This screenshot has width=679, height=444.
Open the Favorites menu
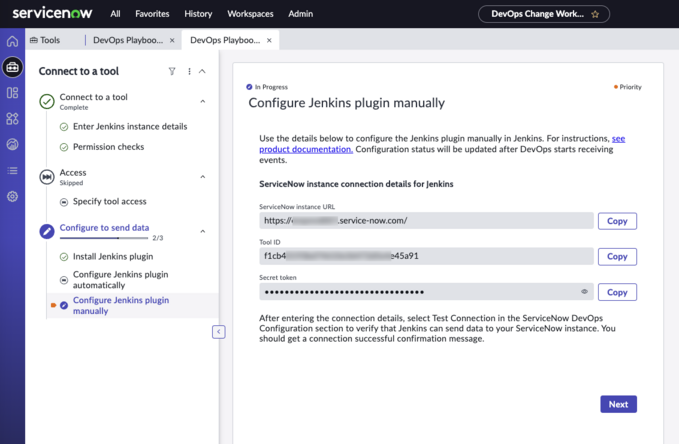[x=152, y=14]
